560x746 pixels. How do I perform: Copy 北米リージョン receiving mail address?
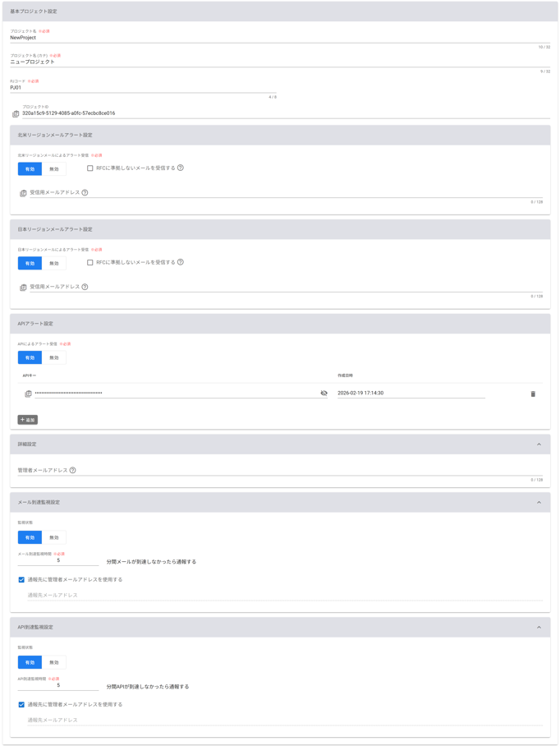[x=23, y=193]
